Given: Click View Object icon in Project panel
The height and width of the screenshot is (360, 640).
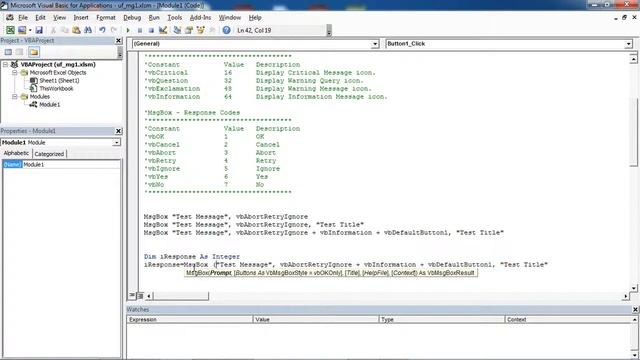Looking at the screenshot, I should (20, 52).
